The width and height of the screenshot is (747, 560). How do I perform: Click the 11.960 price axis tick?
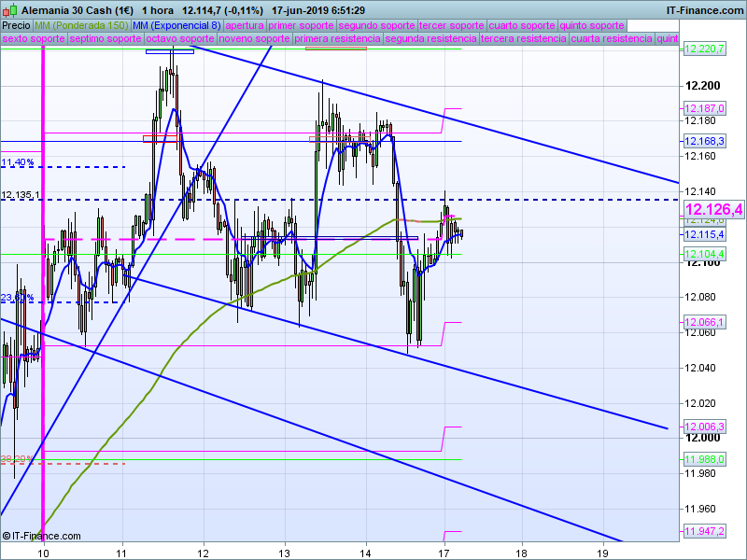click(700, 509)
